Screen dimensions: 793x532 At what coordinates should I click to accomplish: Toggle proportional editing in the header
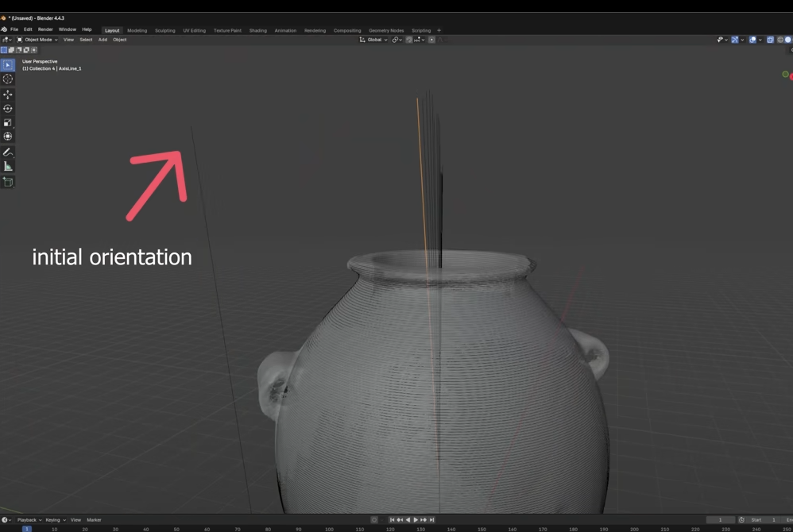pyautogui.click(x=431, y=40)
